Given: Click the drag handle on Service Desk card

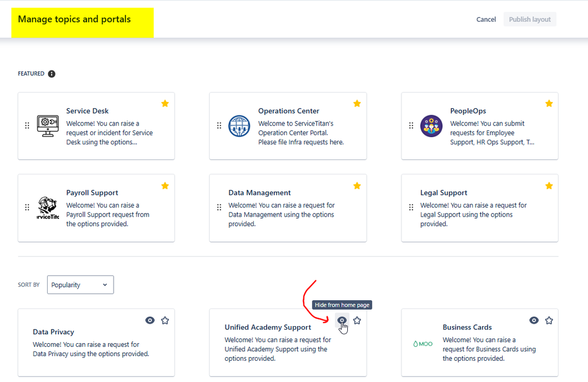Looking at the screenshot, I should click(x=27, y=125).
